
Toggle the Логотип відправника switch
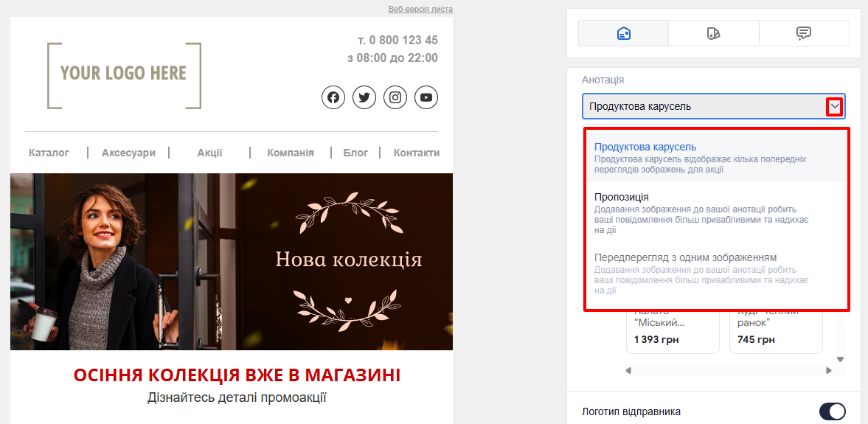click(x=832, y=411)
